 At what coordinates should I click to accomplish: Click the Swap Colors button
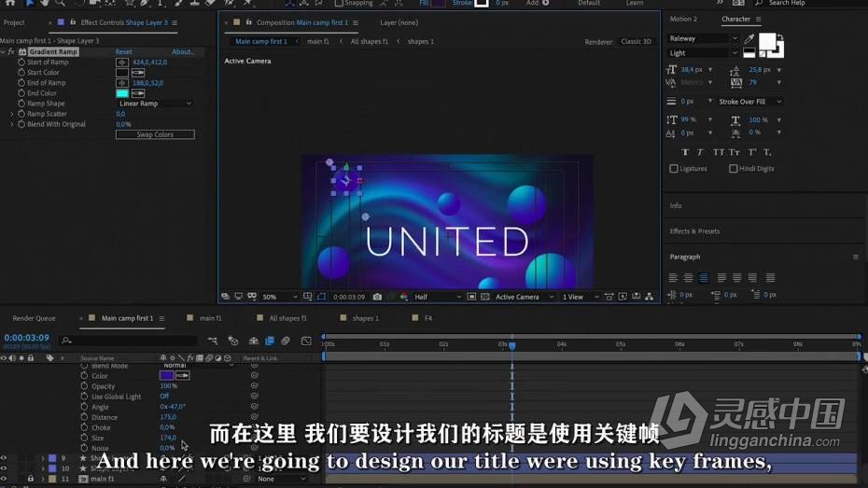pyautogui.click(x=155, y=134)
